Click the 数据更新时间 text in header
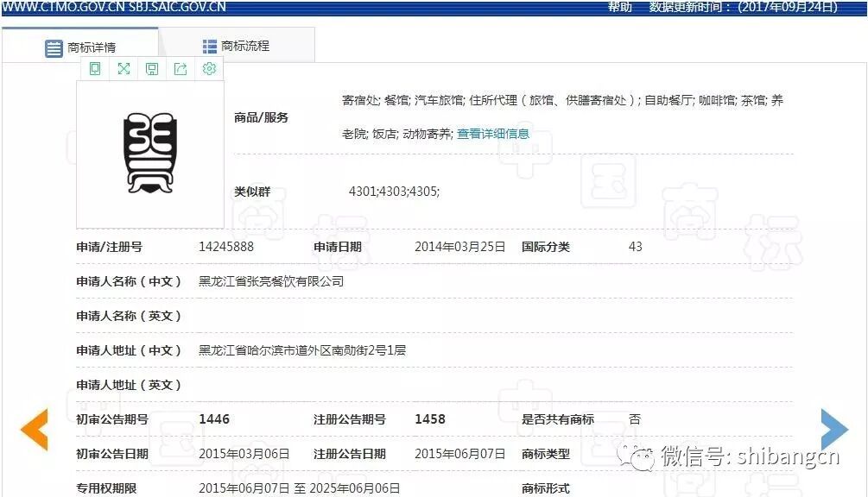 [x=743, y=7]
